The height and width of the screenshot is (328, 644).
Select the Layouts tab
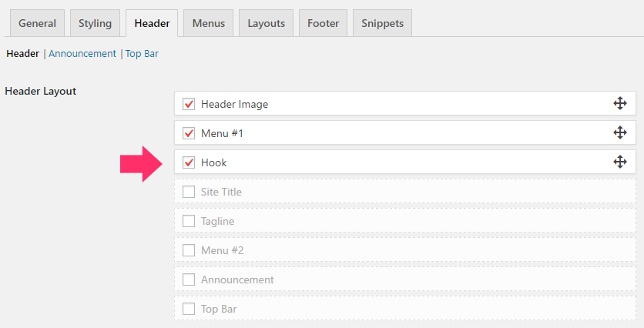266,23
